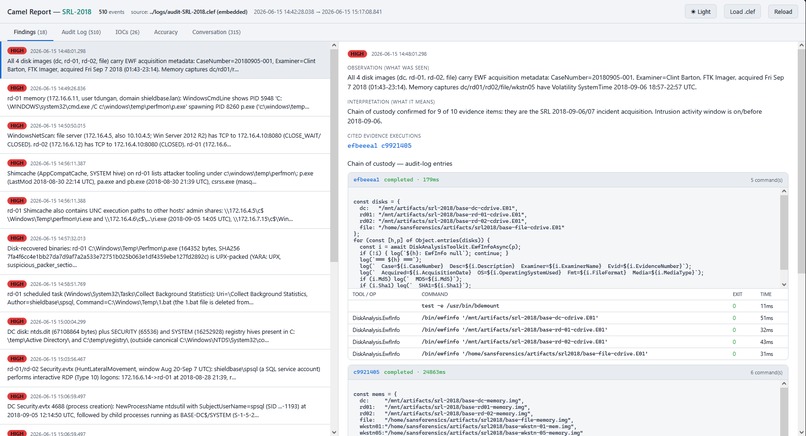Click the ewfinfo base-dc-cdrive.E01 command row
This screenshot has height=436, width=806.
coord(567,318)
